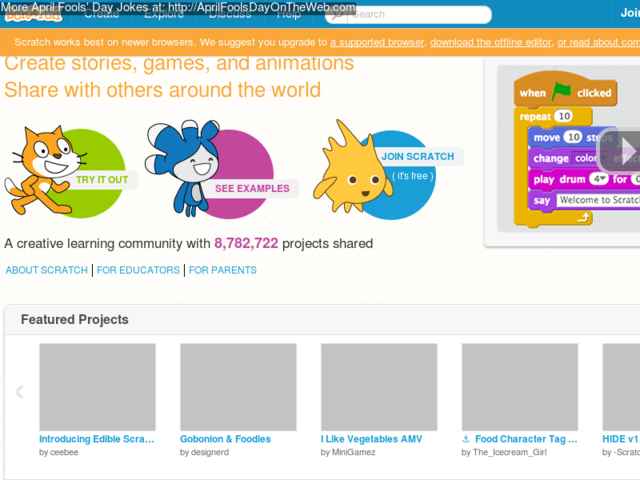
Task: Click the Join link in the top bar
Action: click(x=630, y=13)
